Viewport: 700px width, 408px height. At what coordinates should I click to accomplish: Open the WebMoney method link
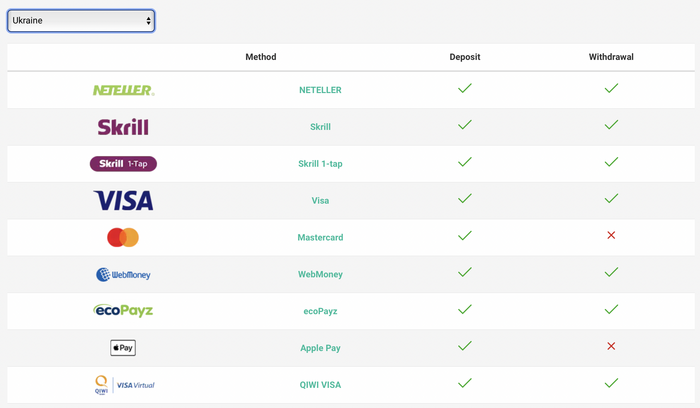pos(320,275)
